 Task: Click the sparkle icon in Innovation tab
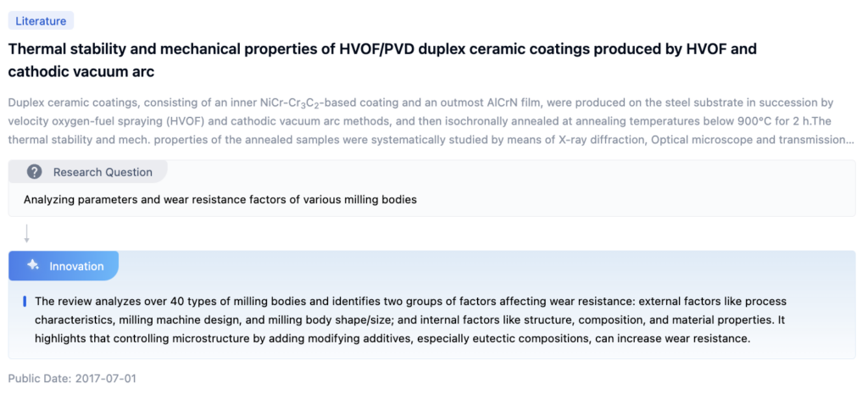[x=33, y=265]
